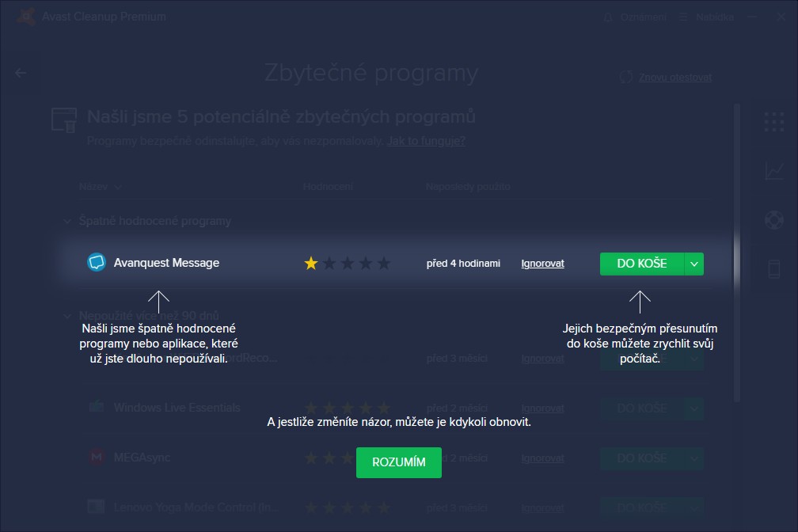The image size is (798, 532).
Task: Click the Lenovo Yoga Mode Control icon
Action: 97,507
